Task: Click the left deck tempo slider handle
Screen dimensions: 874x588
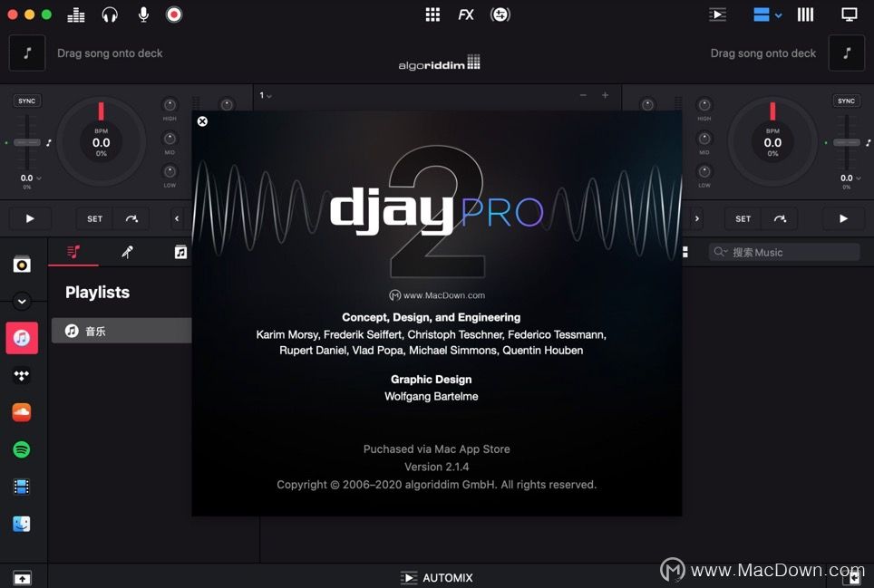Action: coord(27,142)
